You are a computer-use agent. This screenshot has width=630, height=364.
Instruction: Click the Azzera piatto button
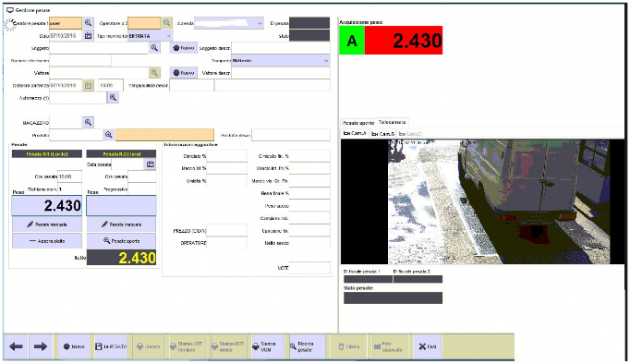47,241
